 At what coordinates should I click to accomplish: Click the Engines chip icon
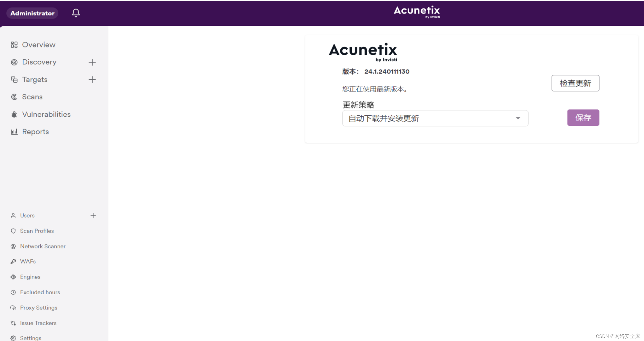(x=13, y=277)
